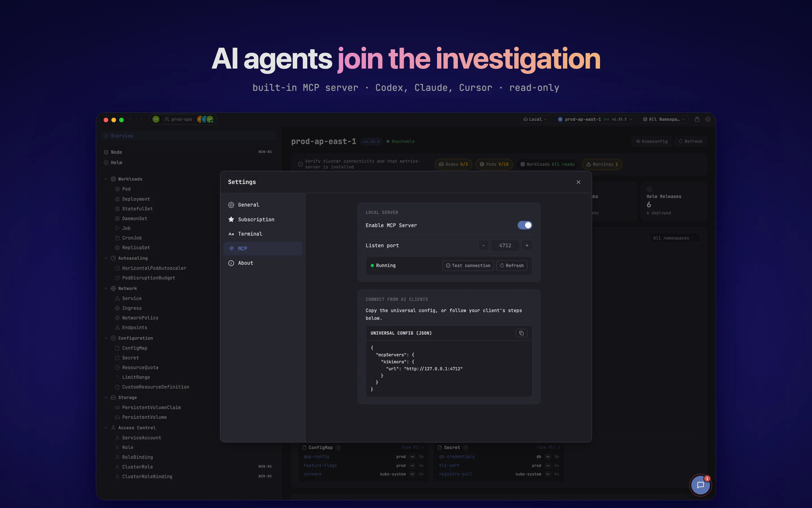Close the Settings dialog
The height and width of the screenshot is (508, 812).
579,182
